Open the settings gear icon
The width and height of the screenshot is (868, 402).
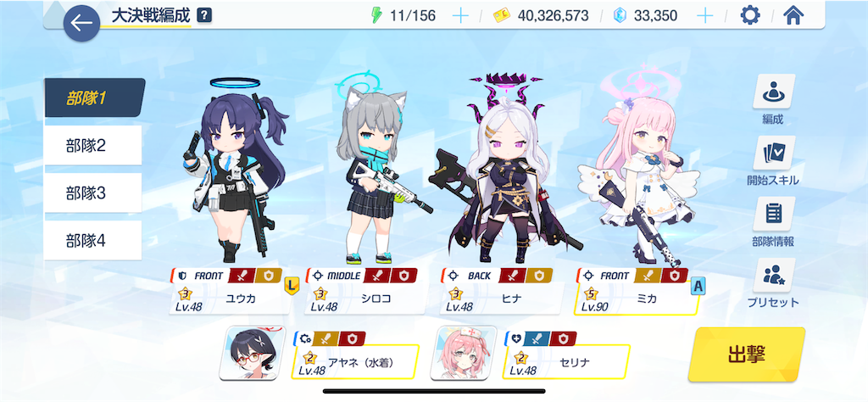point(749,15)
